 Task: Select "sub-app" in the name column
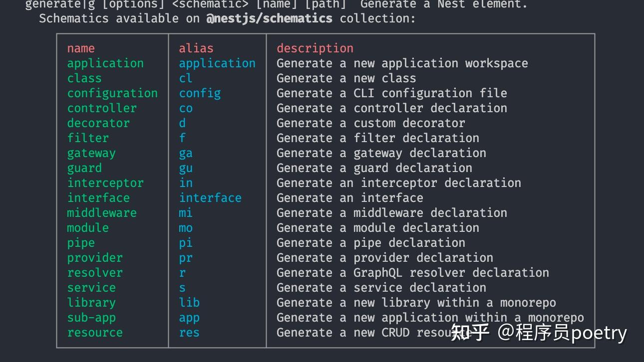point(91,318)
